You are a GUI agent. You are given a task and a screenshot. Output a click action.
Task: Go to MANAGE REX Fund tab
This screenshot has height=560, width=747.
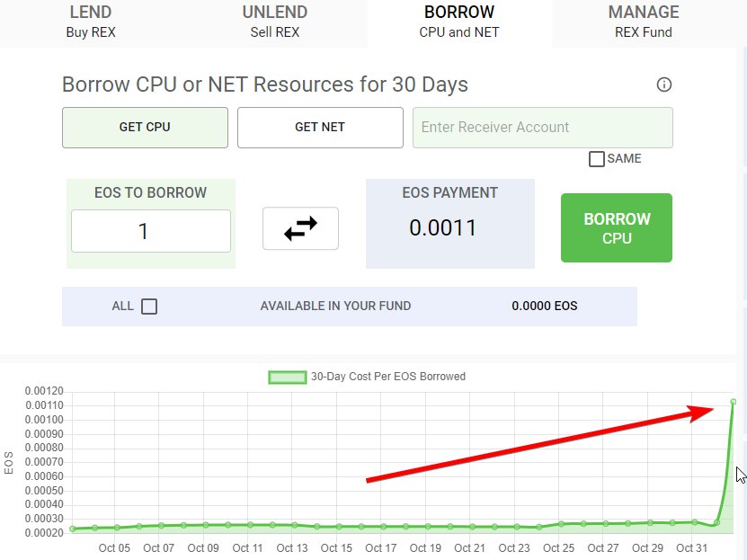click(643, 22)
